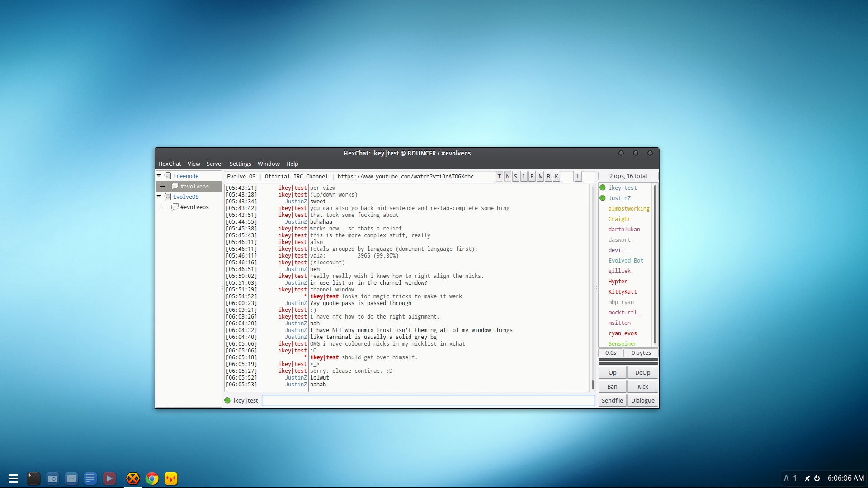
Task: Select #evolveos under freenode
Action: [189, 186]
